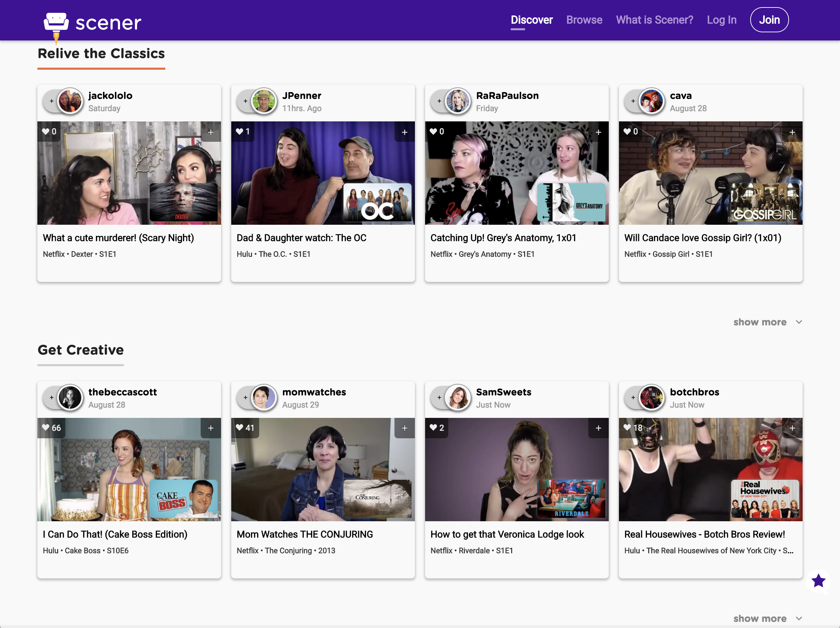
Task: Click plus on the Veronica Lodge video thumbnail
Action: [x=598, y=428]
